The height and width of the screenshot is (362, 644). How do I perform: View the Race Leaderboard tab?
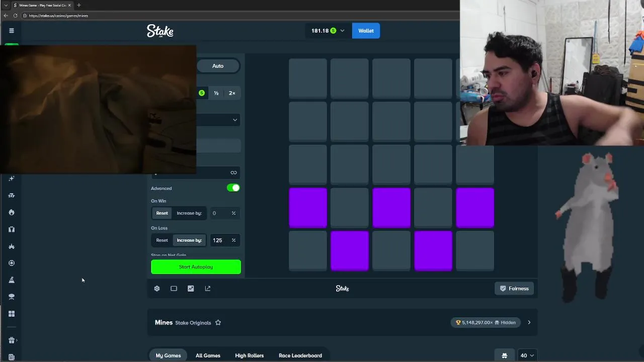pyautogui.click(x=300, y=355)
